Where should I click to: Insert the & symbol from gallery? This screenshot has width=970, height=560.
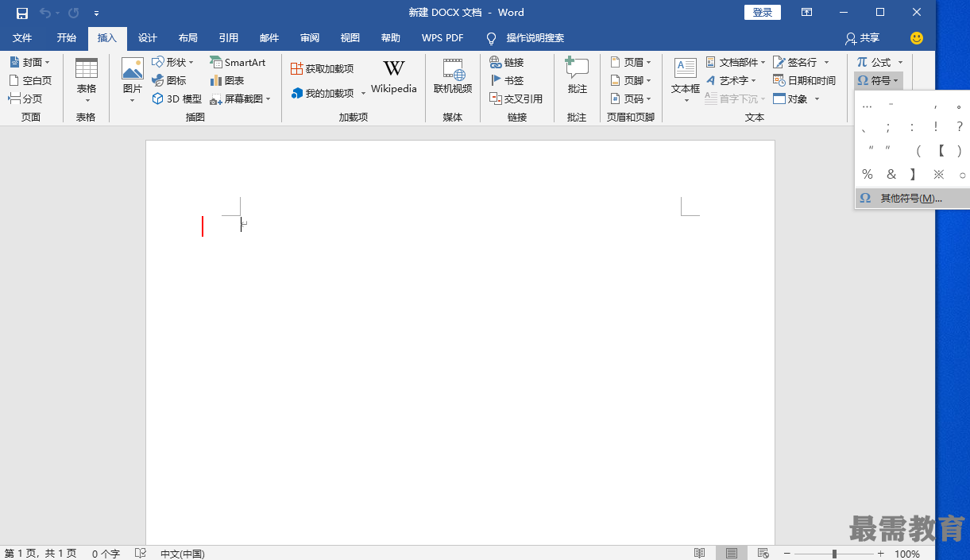coord(891,174)
